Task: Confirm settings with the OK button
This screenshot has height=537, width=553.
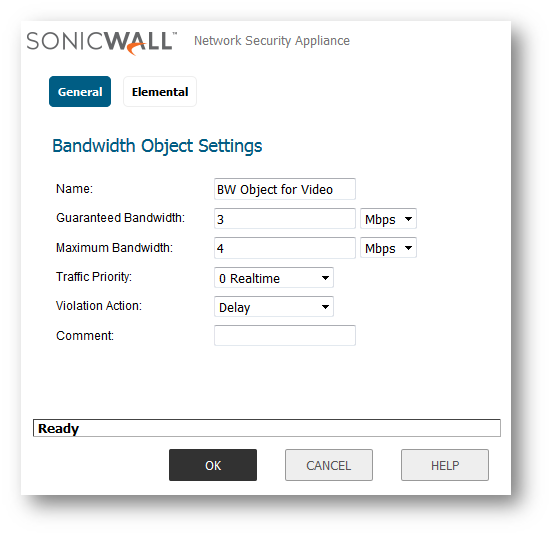Action: 213,465
